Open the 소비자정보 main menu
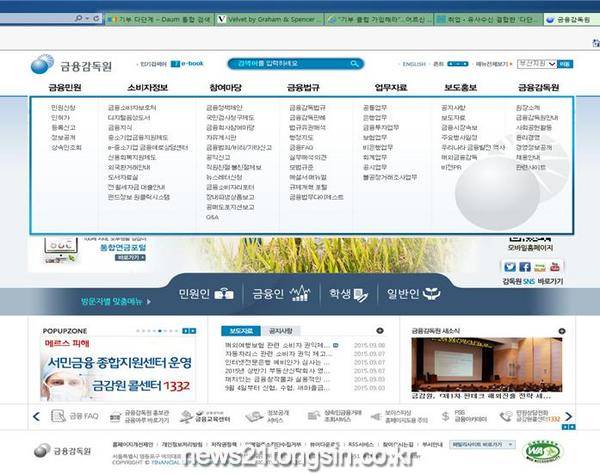This screenshot has height=474, width=600. [147, 87]
